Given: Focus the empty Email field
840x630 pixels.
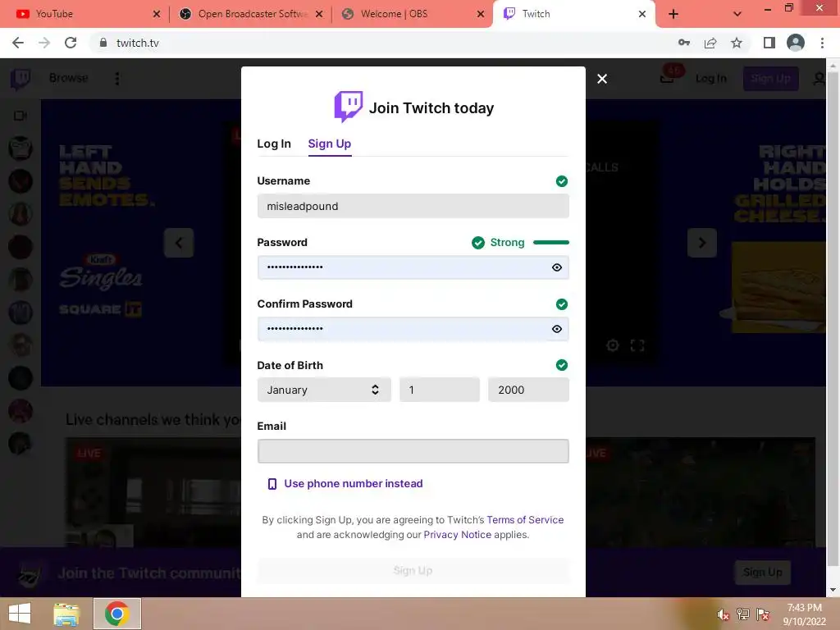Looking at the screenshot, I should [x=413, y=451].
